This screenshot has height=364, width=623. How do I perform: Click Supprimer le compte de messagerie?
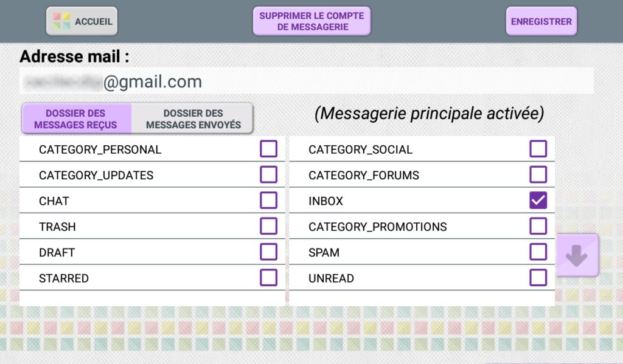point(312,21)
